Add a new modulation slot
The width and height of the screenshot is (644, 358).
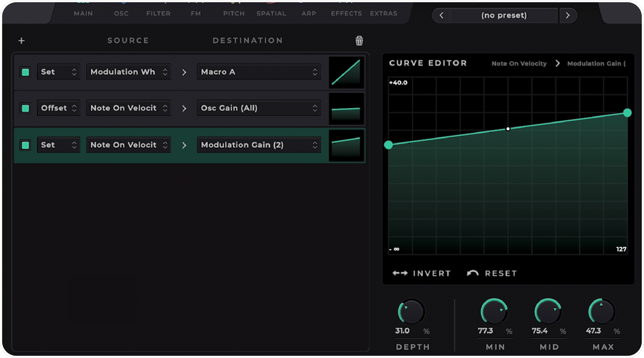(x=21, y=40)
